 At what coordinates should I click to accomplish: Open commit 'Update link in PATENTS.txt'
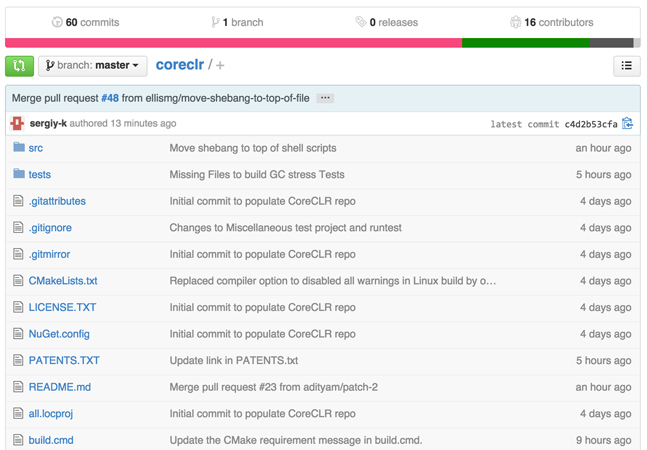(x=234, y=360)
